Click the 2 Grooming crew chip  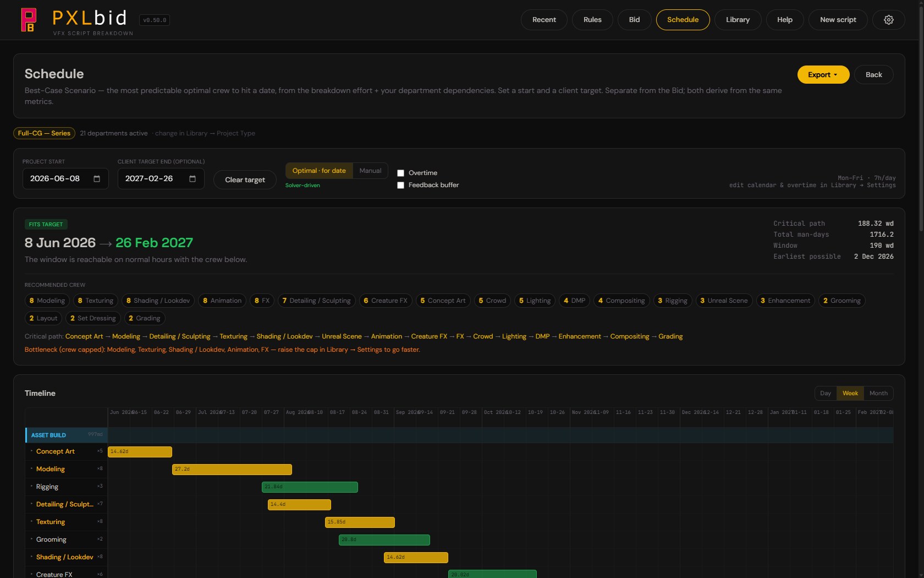coord(842,301)
